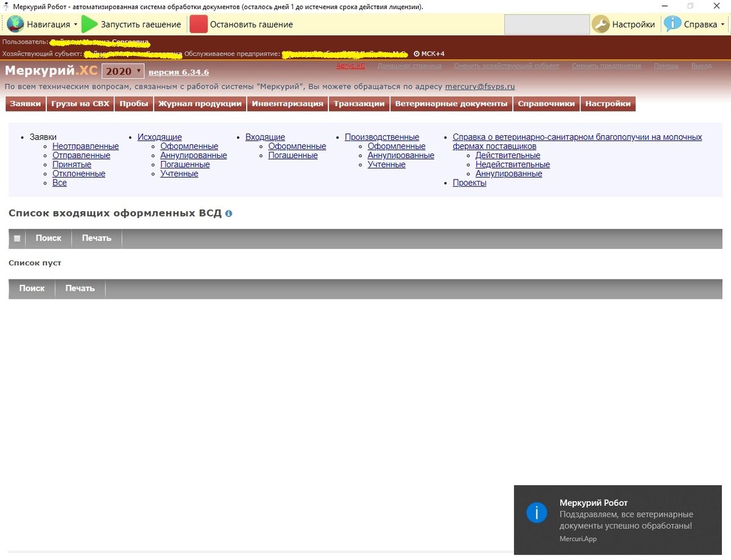731x560 pixels.
Task: Open Отправленные under Заявки
Action: pos(82,155)
